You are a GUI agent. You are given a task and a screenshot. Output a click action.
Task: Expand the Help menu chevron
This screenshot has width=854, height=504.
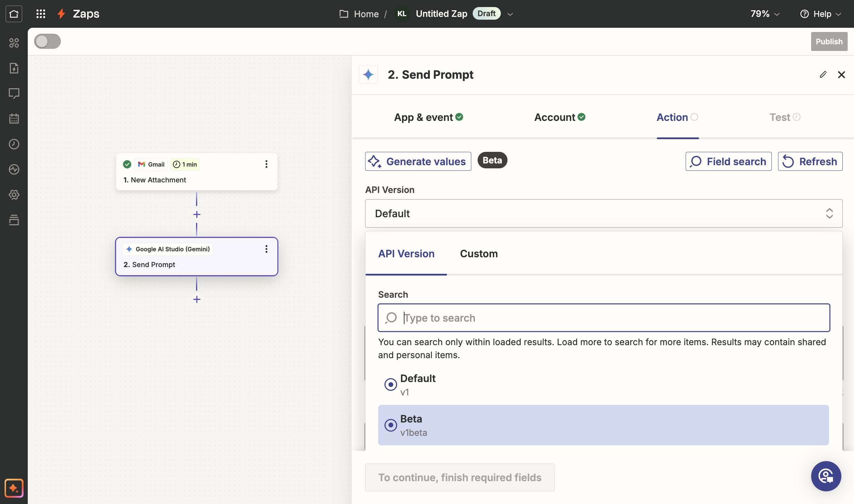click(839, 14)
